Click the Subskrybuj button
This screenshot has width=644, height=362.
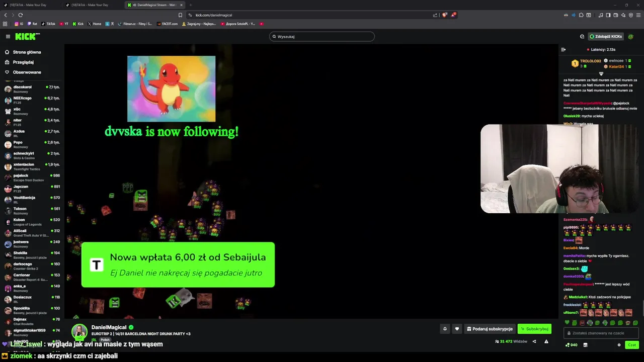534,329
